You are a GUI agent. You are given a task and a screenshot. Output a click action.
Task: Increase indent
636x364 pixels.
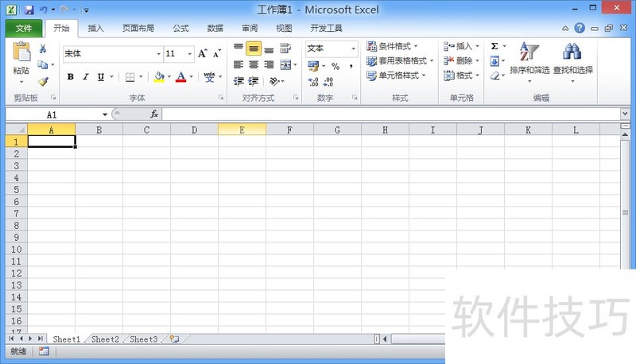[x=254, y=82]
